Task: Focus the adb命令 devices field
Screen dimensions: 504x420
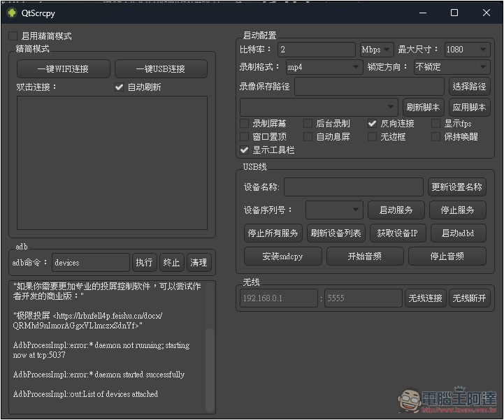Action: coord(91,263)
